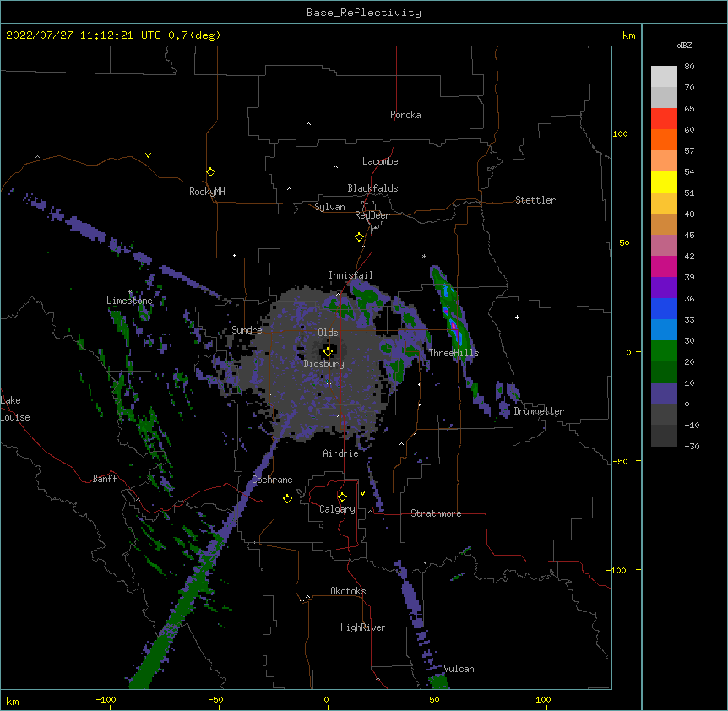The height and width of the screenshot is (711, 728).
Task: Click the yellow marker in Calgary
Action: [x=342, y=497]
